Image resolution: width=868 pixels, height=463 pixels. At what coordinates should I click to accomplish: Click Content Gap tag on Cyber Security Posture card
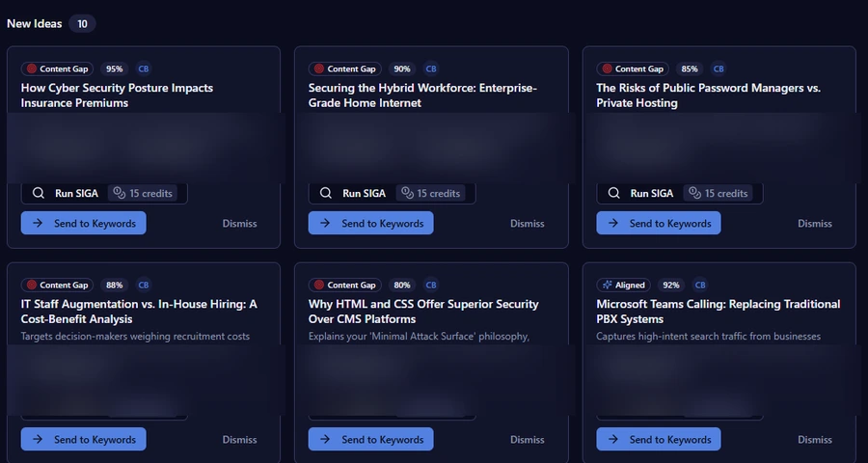[58, 68]
